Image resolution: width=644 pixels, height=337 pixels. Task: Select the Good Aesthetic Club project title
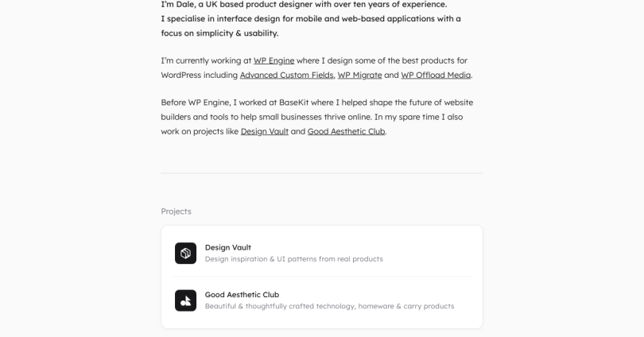pyautogui.click(x=242, y=295)
